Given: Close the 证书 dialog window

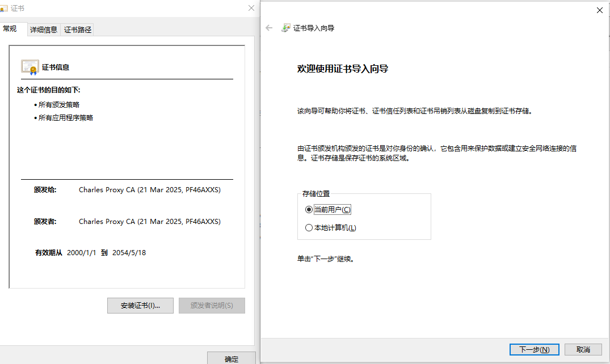Looking at the screenshot, I should click(x=251, y=8).
